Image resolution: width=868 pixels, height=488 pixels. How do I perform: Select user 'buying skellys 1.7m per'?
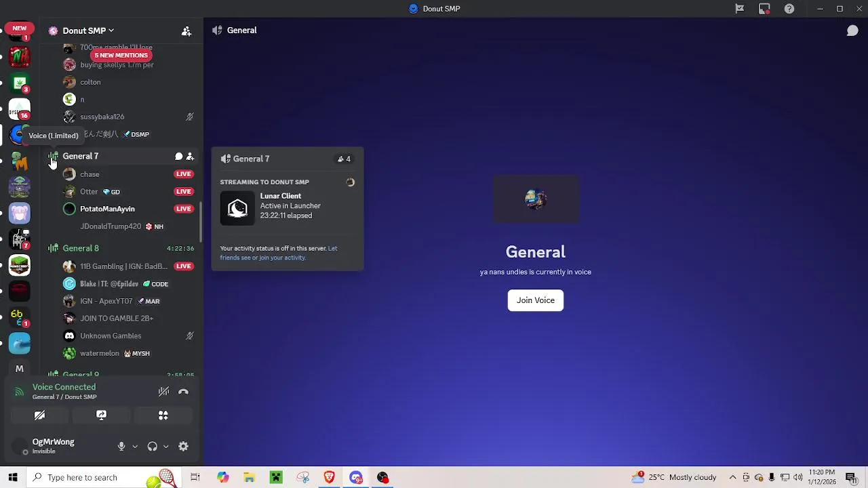point(117,65)
